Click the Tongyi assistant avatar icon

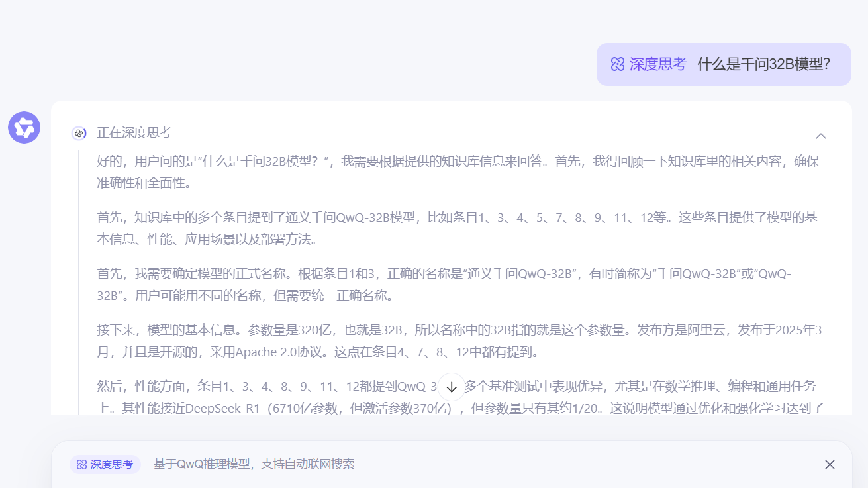24,127
